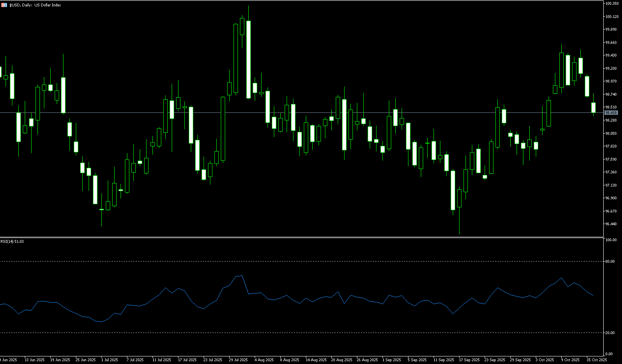622x364 pixels.
Task: Click the RSI(14) 51.03 indicator label
Action: point(12,242)
